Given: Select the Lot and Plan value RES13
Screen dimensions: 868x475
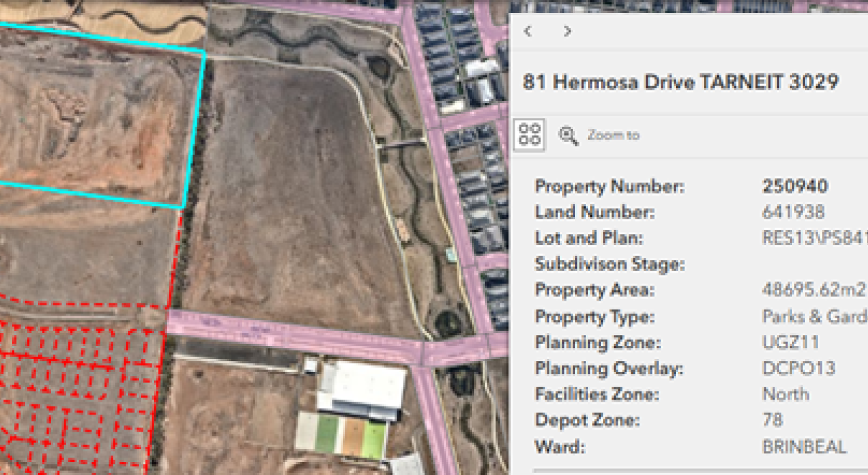Looking at the screenshot, I should (x=814, y=238).
